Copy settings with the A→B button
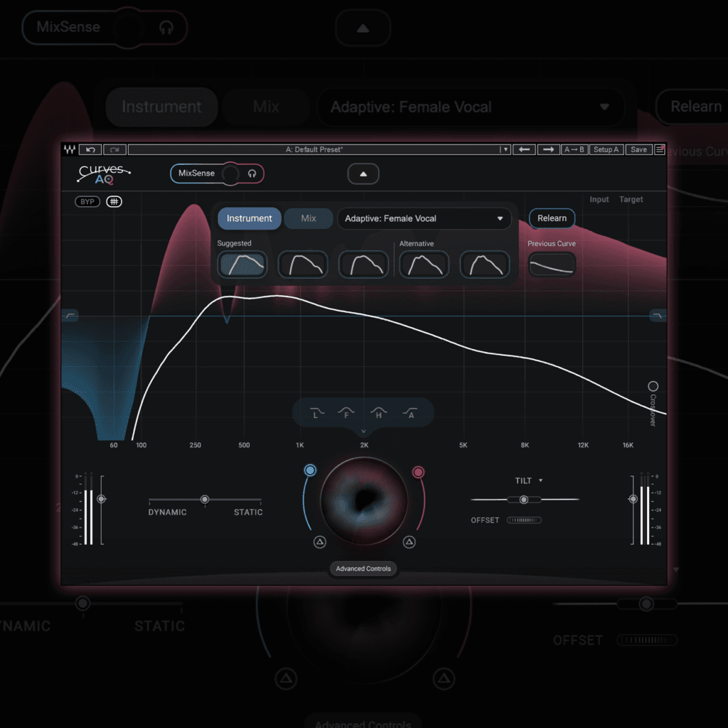Screen dimensions: 728x728 (x=574, y=149)
